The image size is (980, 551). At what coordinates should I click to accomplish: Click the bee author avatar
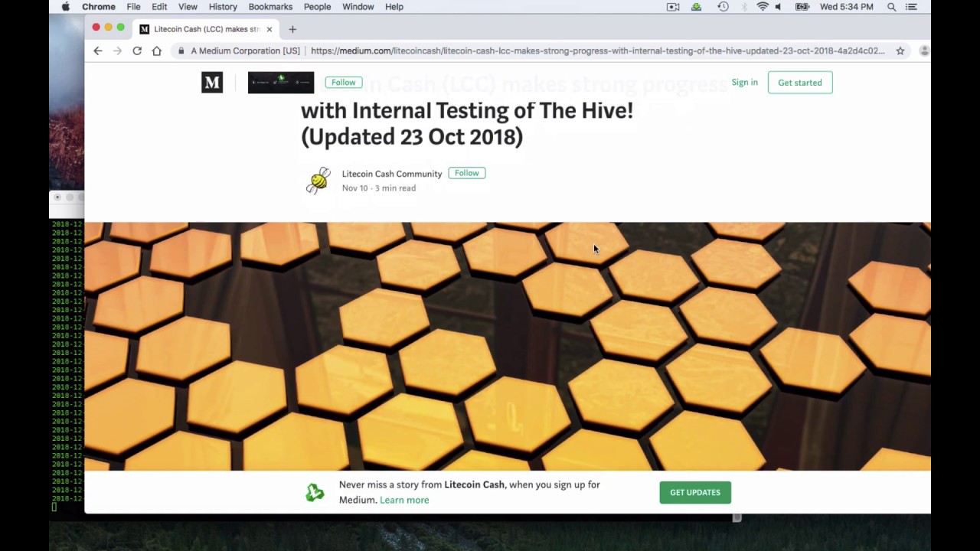[x=318, y=181]
